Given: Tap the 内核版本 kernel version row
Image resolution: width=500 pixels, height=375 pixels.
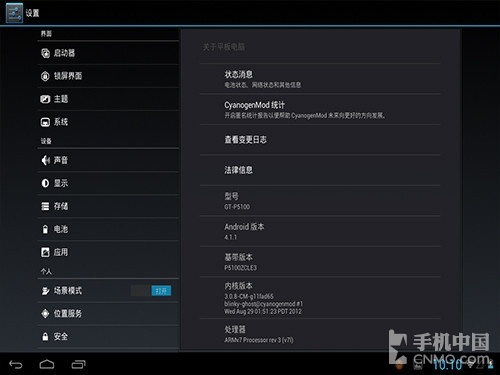Looking at the screenshot, I should (x=320, y=298).
